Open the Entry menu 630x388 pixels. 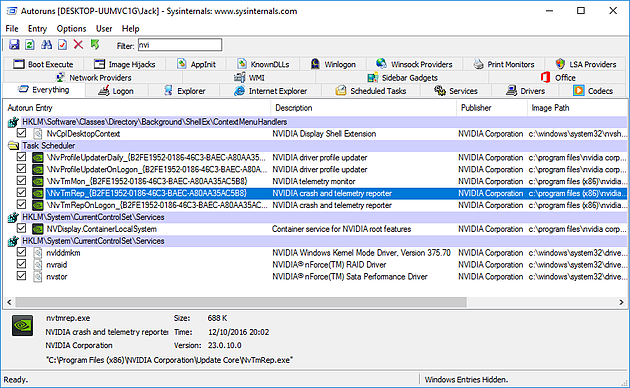[x=37, y=29]
